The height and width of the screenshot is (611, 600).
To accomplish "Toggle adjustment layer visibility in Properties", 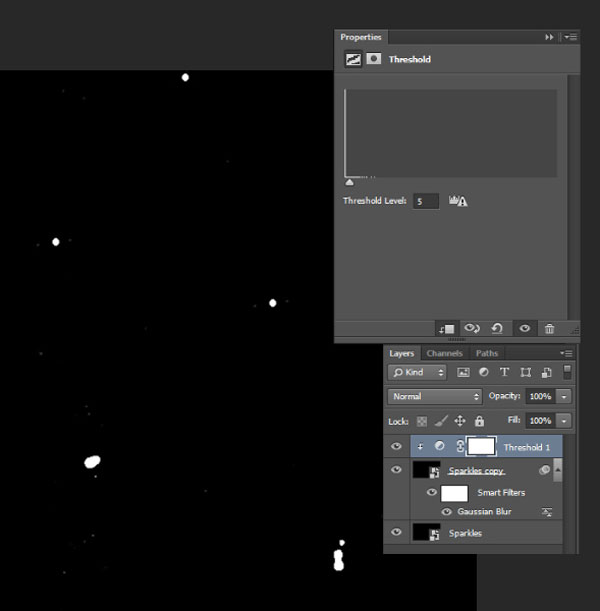I will click(x=524, y=328).
